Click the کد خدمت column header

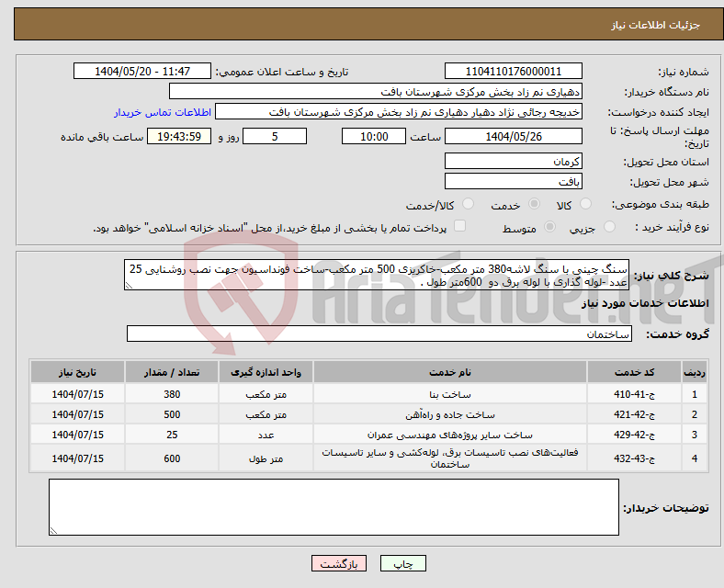(635, 372)
